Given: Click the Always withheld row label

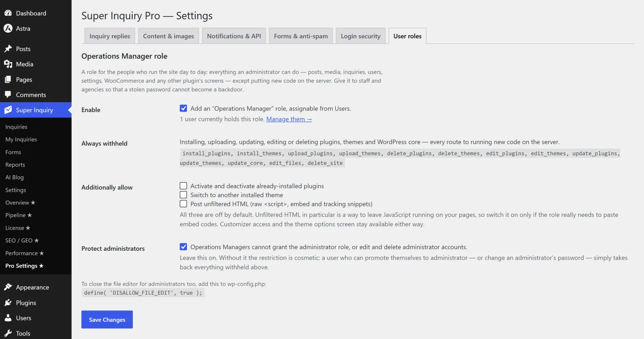Looking at the screenshot, I should click(x=104, y=144).
